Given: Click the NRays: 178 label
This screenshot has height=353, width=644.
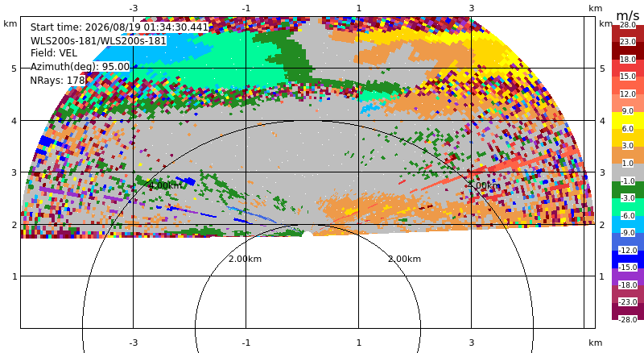Looking at the screenshot, I should click(x=57, y=81).
